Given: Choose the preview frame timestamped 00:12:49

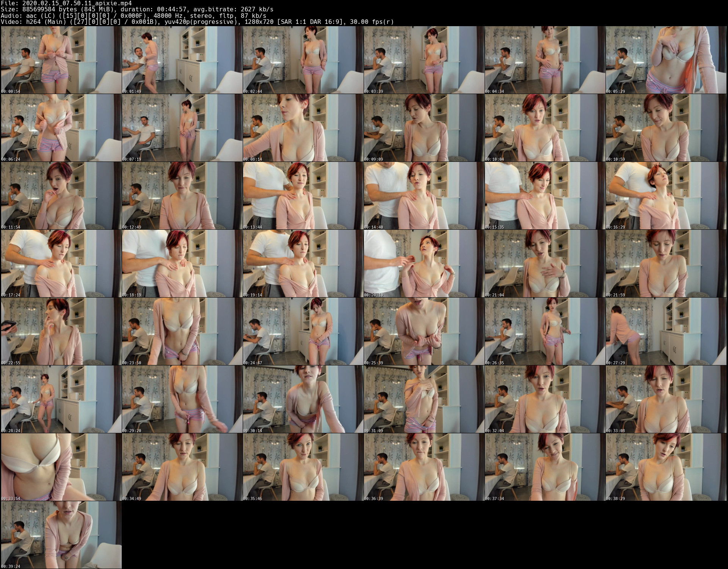Looking at the screenshot, I should (182, 196).
